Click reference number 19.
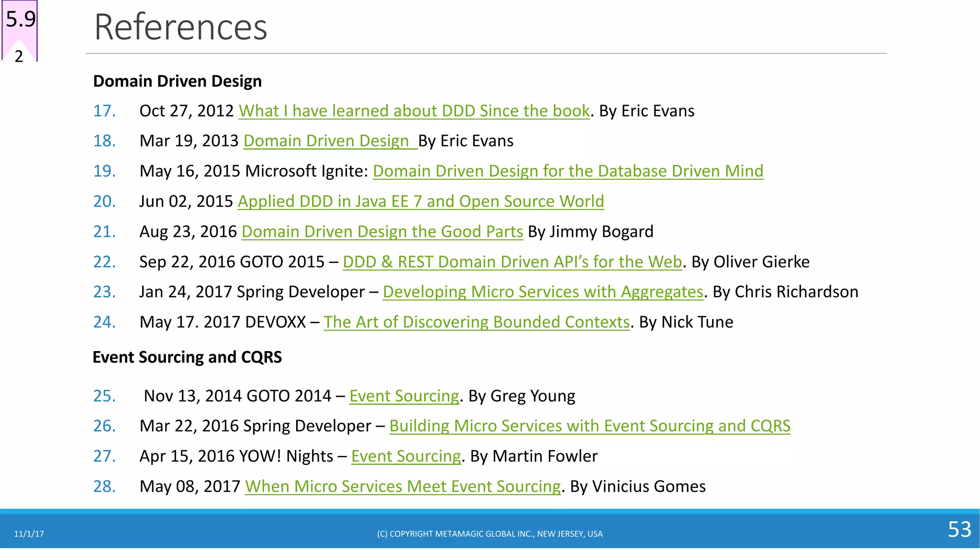The height and width of the screenshot is (551, 980). point(104,171)
